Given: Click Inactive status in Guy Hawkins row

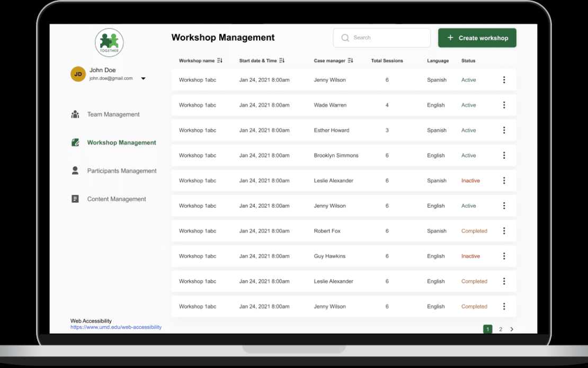Looking at the screenshot, I should pos(470,256).
